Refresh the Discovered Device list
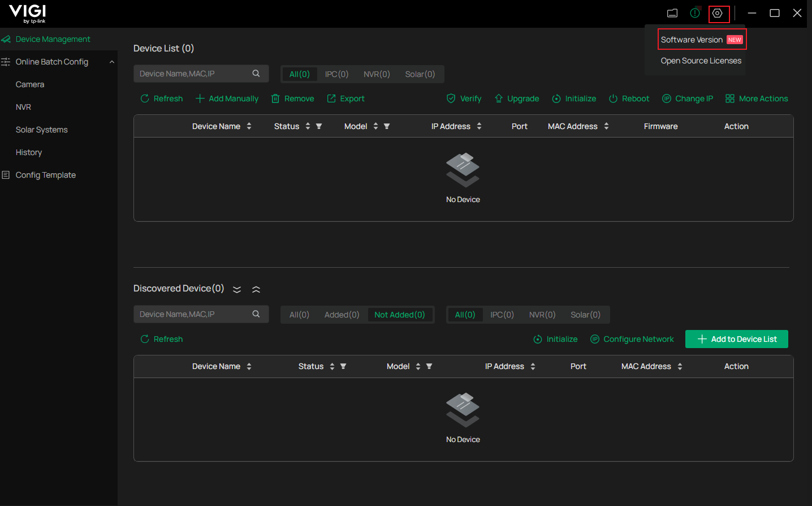 (x=162, y=339)
